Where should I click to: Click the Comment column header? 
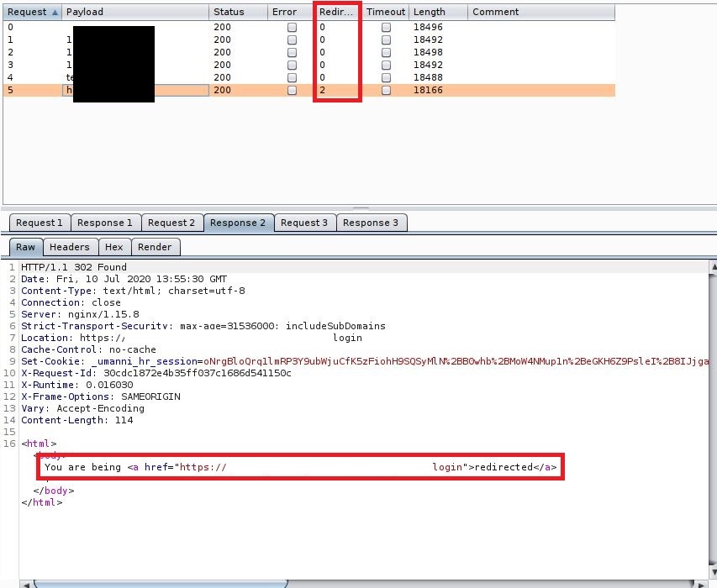pos(541,12)
